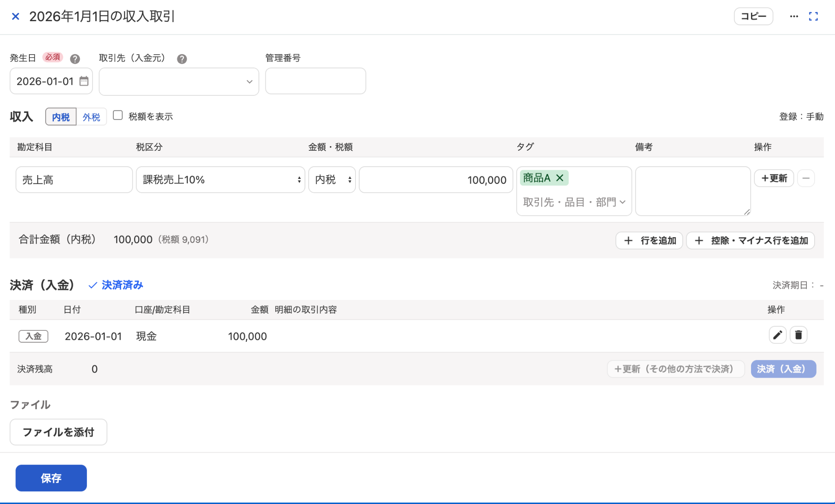The width and height of the screenshot is (835, 504).
Task: Enable 税額を表示 checkbox
Action: [118, 115]
